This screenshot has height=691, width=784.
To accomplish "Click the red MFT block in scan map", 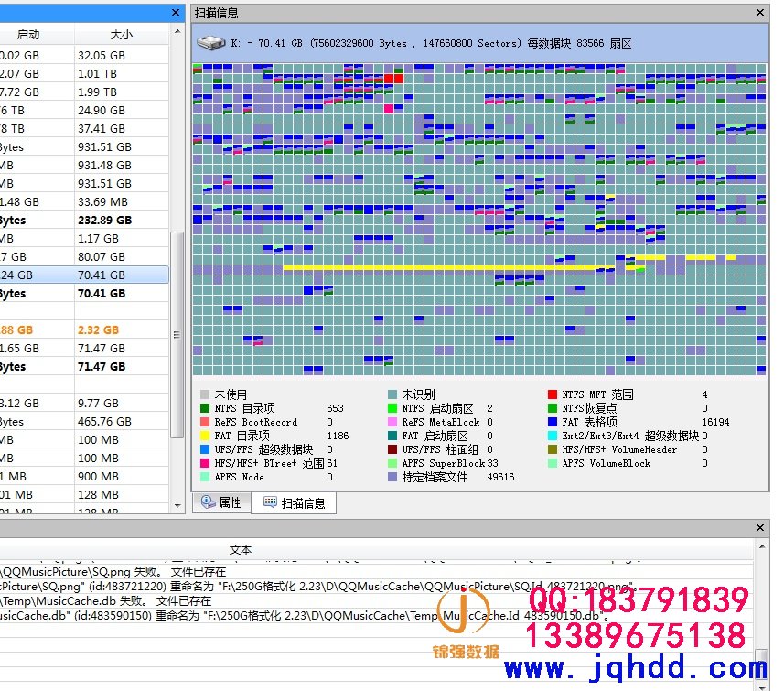I will [393, 79].
